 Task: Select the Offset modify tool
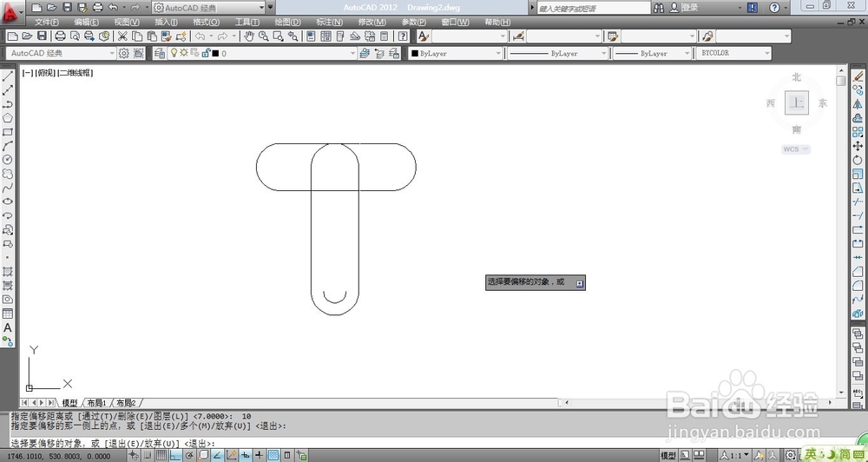tap(858, 118)
